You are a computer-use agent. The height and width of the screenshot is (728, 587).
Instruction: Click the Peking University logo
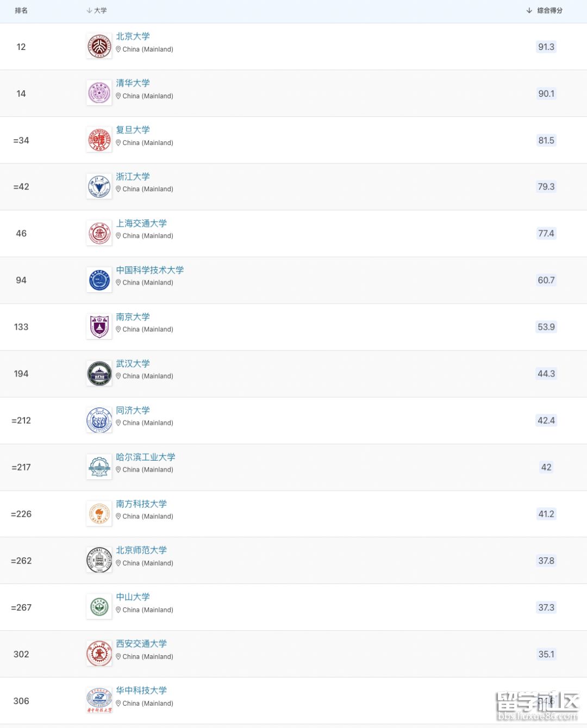point(99,47)
